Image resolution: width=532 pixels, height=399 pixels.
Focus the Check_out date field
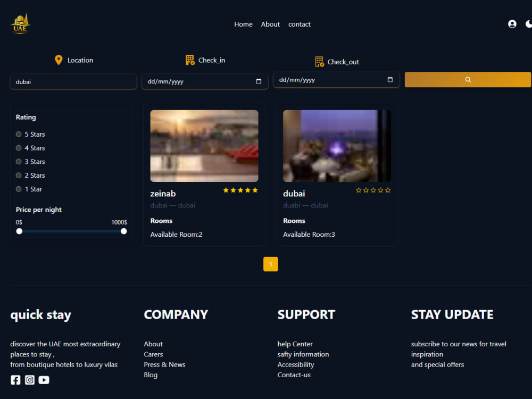pyautogui.click(x=336, y=80)
